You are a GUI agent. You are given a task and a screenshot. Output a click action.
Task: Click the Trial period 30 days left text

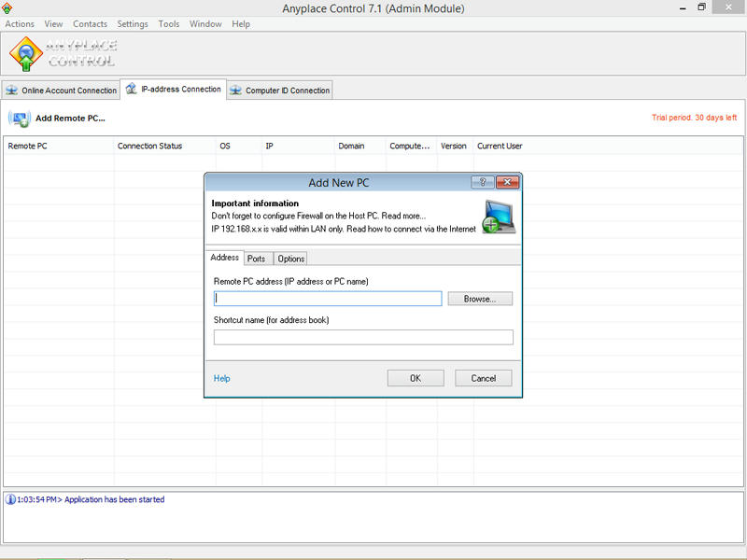(694, 118)
